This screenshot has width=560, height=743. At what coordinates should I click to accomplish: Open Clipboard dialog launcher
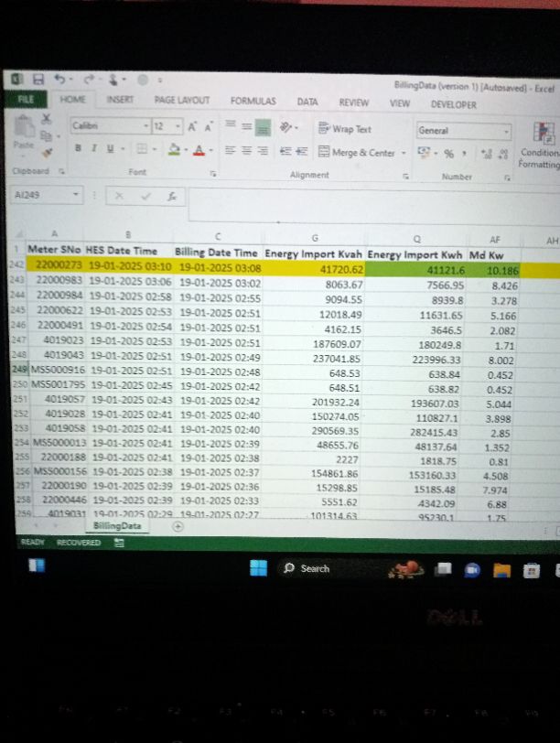point(61,171)
